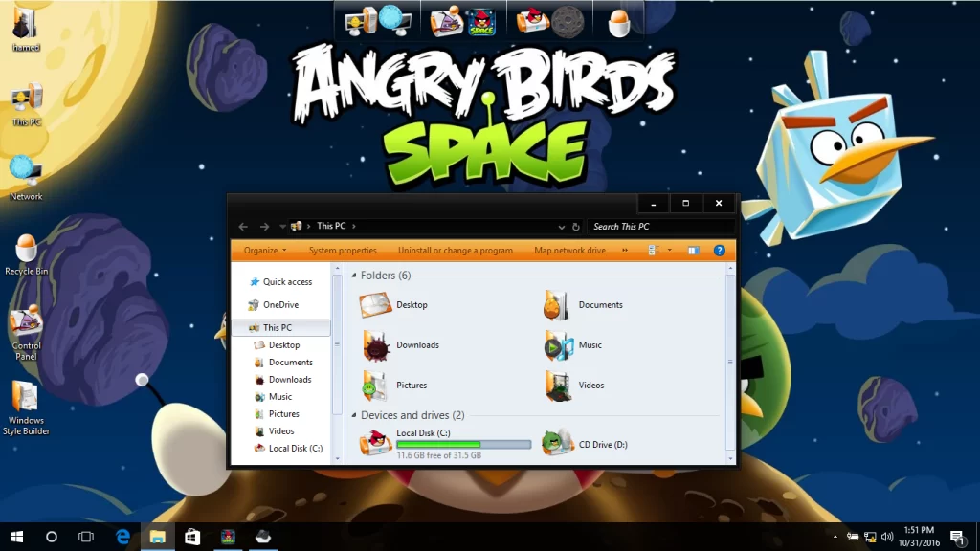Viewport: 980px width, 551px height.
Task: Expand the address bar history dropdown
Action: pos(562,227)
